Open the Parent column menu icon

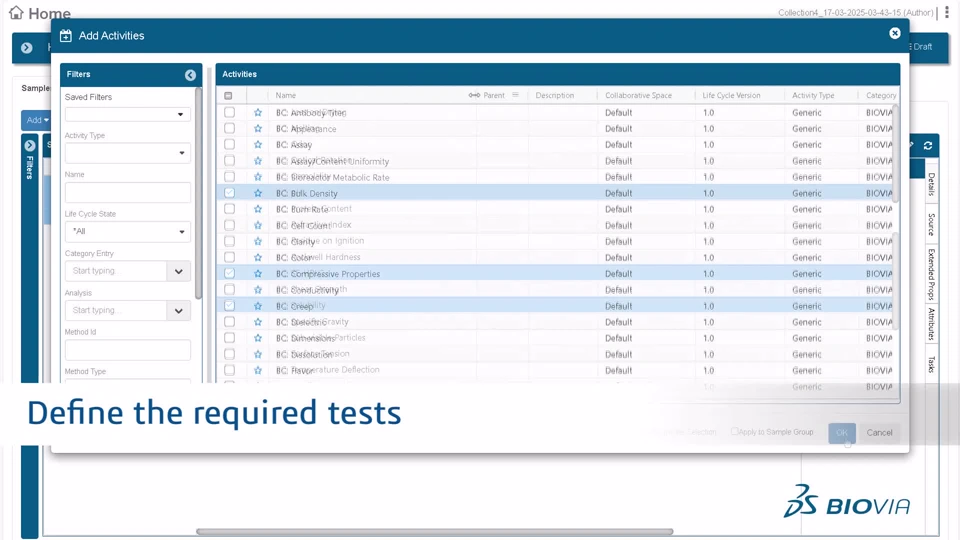[516, 95]
